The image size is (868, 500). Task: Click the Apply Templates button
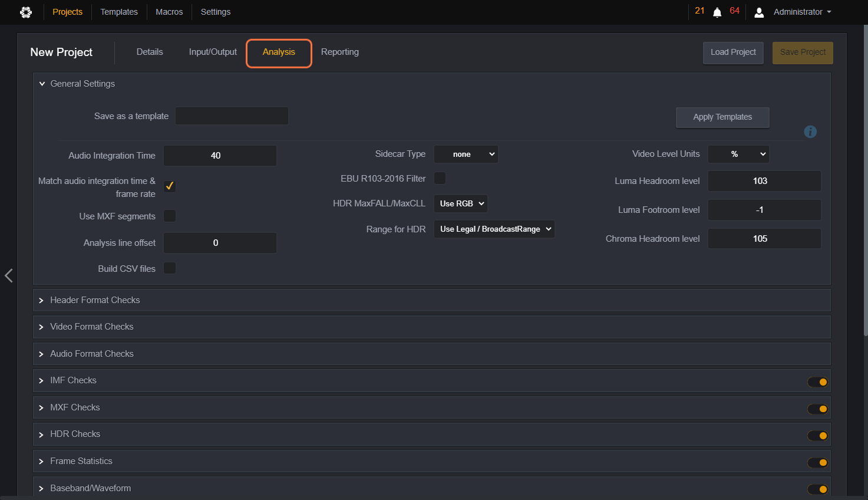(x=722, y=117)
